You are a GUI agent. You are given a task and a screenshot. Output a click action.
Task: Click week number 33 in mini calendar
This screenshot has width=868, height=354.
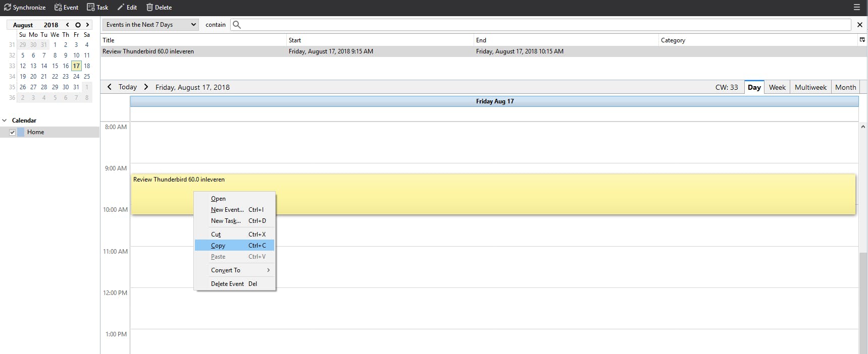coord(12,66)
